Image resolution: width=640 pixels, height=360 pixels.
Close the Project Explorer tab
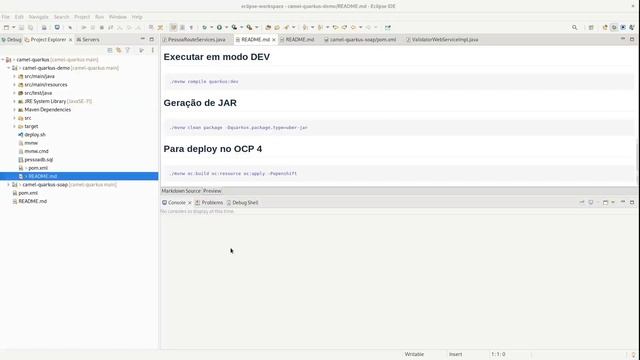(x=70, y=40)
